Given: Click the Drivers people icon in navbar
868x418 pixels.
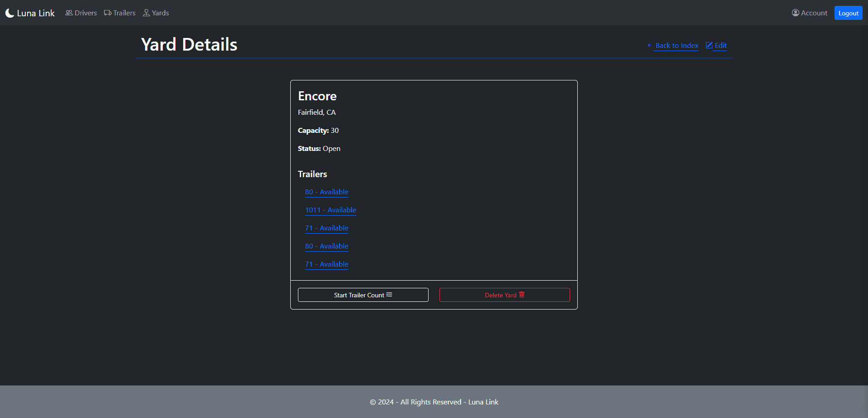Looking at the screenshot, I should pos(69,13).
